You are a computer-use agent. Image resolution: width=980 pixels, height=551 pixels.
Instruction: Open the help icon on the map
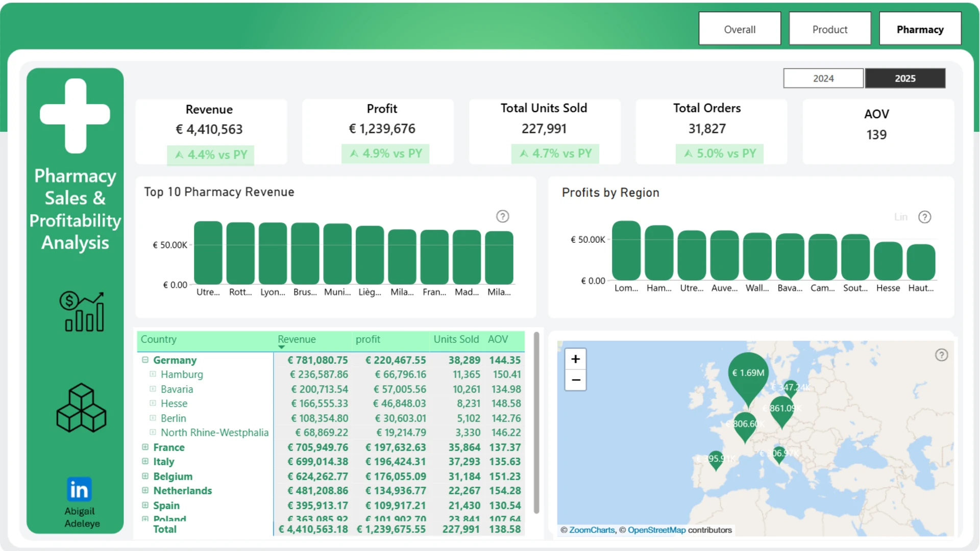click(941, 355)
